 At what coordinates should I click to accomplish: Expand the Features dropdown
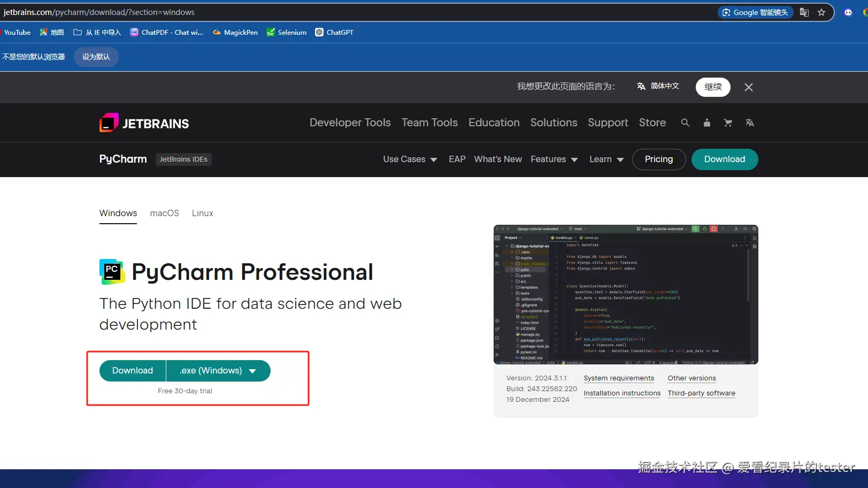click(554, 159)
